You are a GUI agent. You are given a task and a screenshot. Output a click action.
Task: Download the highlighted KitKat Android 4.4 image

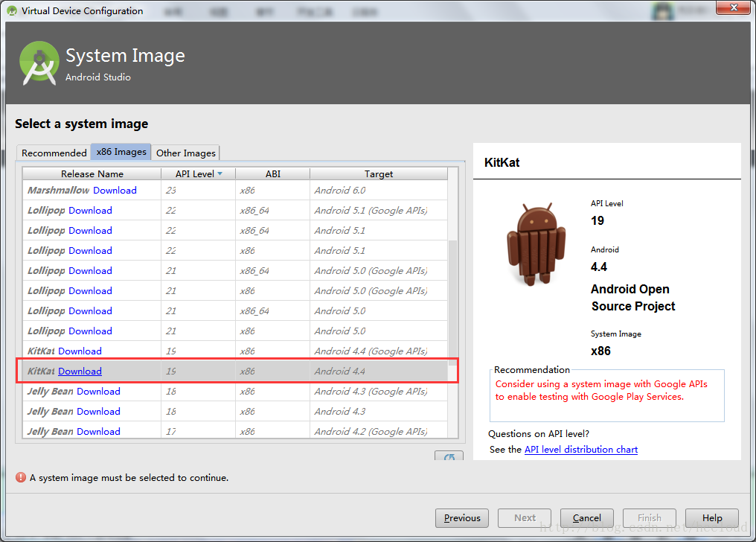(80, 372)
